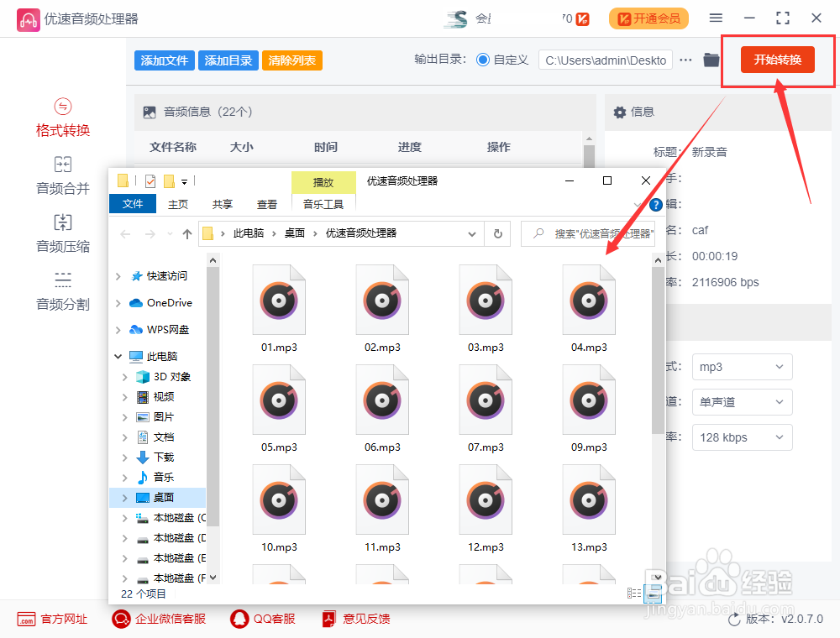Open 意见反馈 feedback link
840x638 pixels.
click(x=355, y=620)
